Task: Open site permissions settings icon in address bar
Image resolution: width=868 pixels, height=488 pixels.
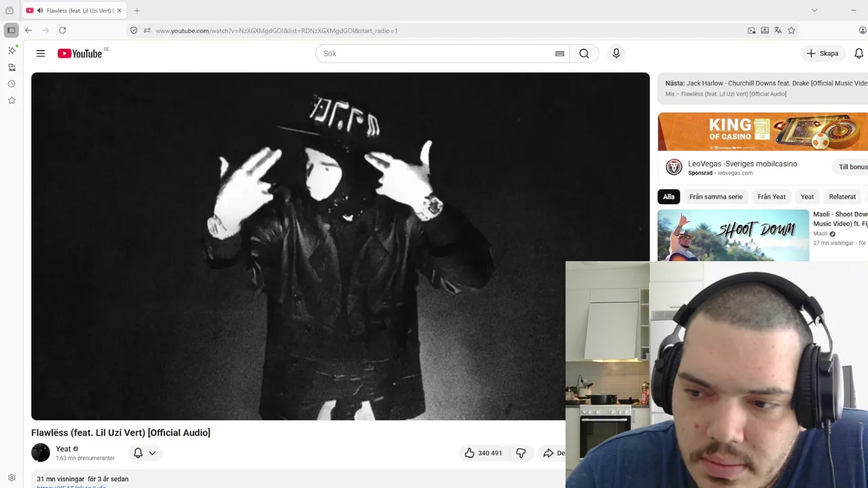Action: [x=146, y=30]
